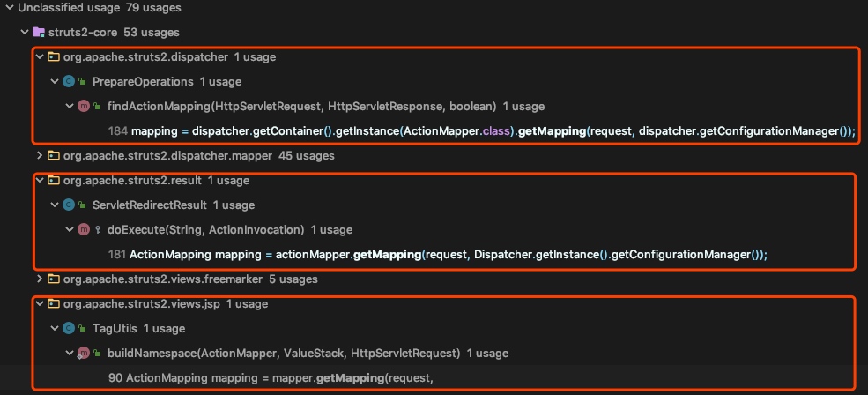Select the org.apache.struts2.dispatcher 1 usage row
The width and height of the screenshot is (868, 395).
click(x=434, y=56)
